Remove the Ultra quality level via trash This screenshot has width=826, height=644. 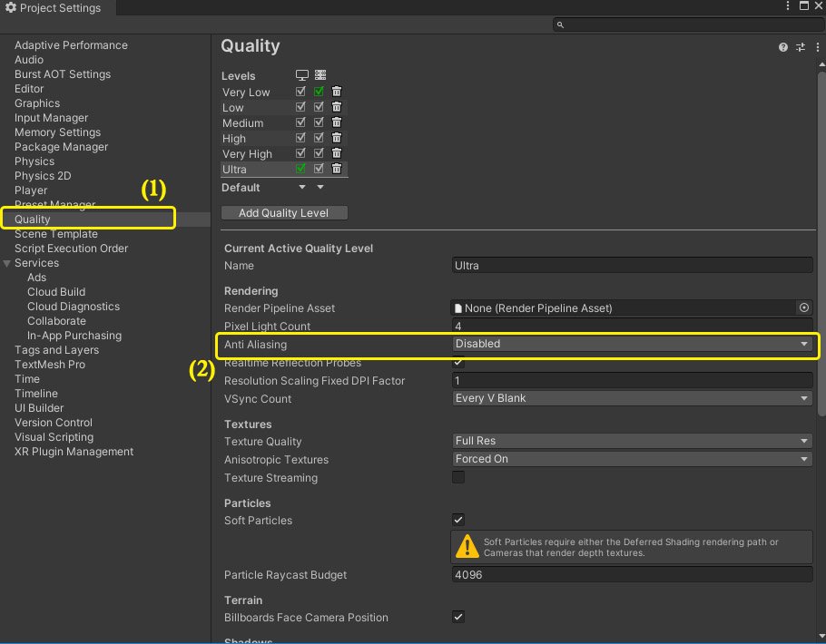[337, 169]
